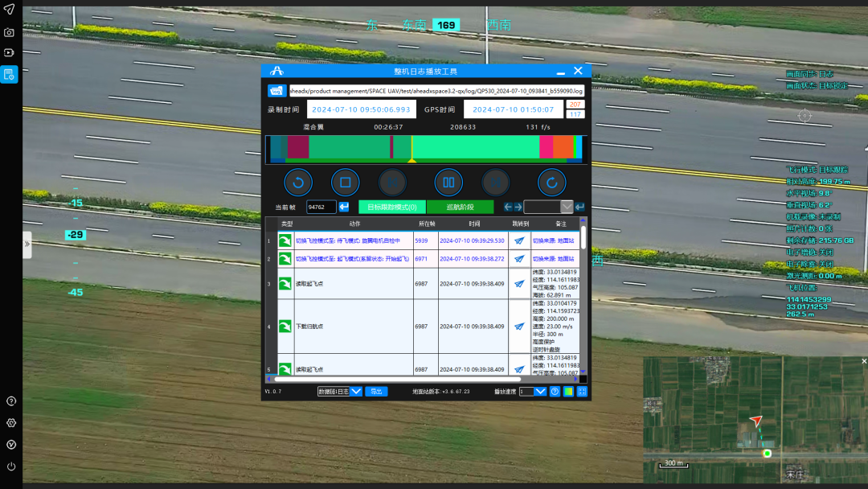The height and width of the screenshot is (489, 868).
Task: Click the paper plane navigation sidebar icon
Action: tap(9, 10)
